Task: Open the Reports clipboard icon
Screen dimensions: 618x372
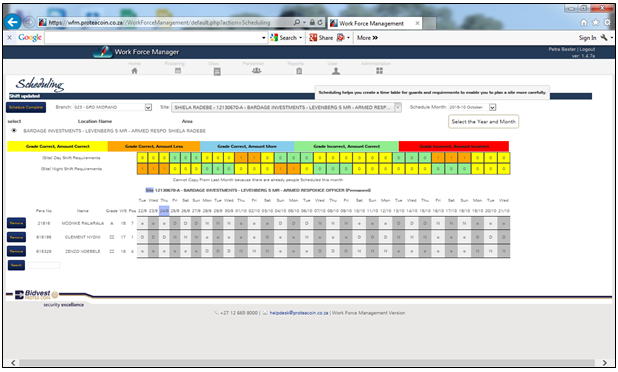Action: [x=299, y=71]
